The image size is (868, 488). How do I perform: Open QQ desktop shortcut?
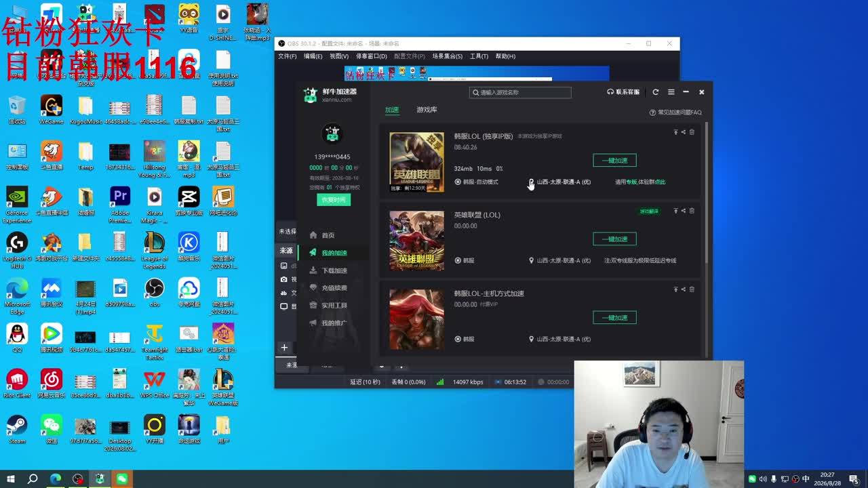click(17, 338)
